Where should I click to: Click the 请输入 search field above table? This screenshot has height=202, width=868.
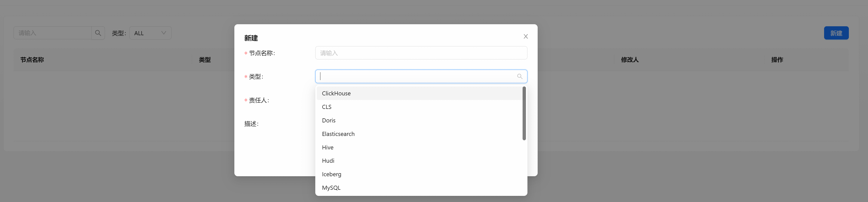(x=53, y=33)
